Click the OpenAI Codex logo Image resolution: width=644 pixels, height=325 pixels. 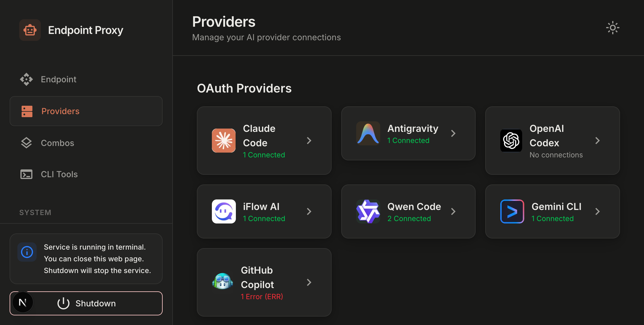point(511,141)
